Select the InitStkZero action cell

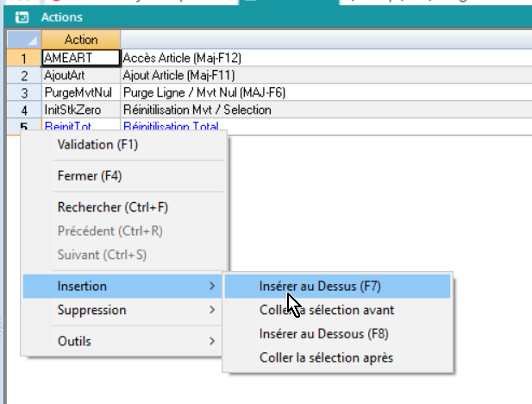pos(80,110)
